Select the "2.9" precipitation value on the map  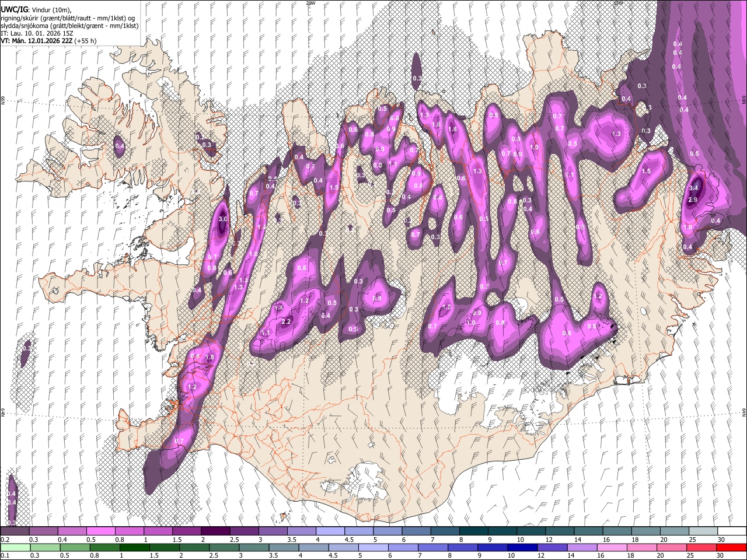click(693, 200)
